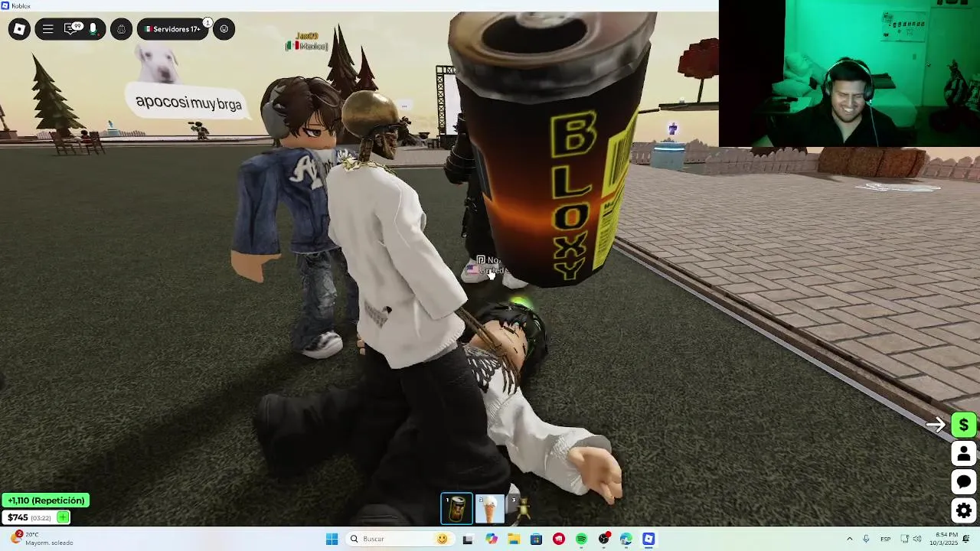Select the teddy bear hotbar slot 3
Image resolution: width=980 pixels, height=551 pixels.
point(521,509)
